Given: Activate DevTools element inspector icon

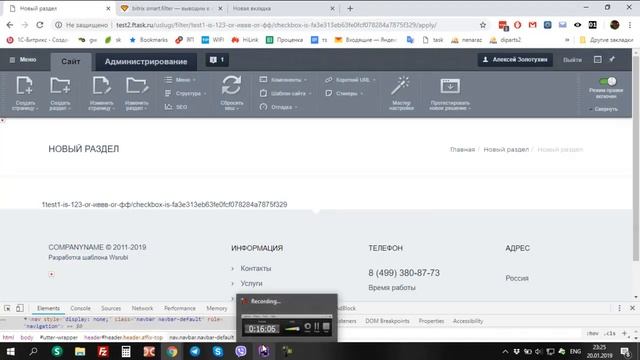Looking at the screenshot, I should tap(7, 308).
